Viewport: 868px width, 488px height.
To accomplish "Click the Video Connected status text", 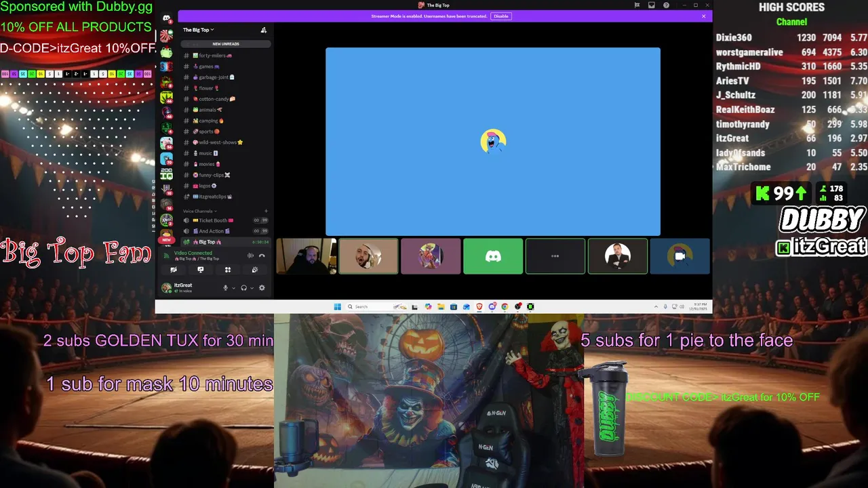I will (193, 253).
